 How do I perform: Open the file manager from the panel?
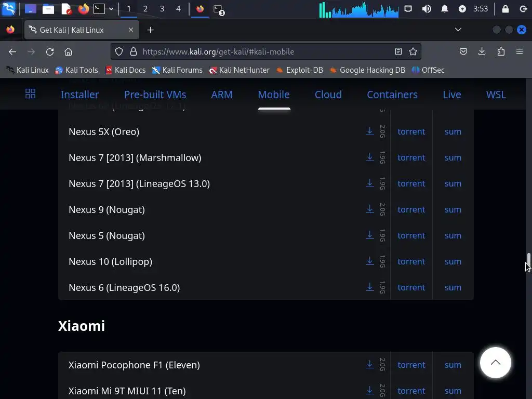pyautogui.click(x=48, y=9)
